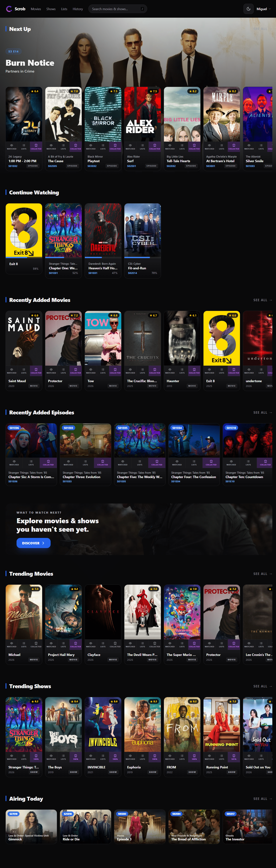
Task: Open Lists for The Super Mario movie
Action: tap(182, 644)
